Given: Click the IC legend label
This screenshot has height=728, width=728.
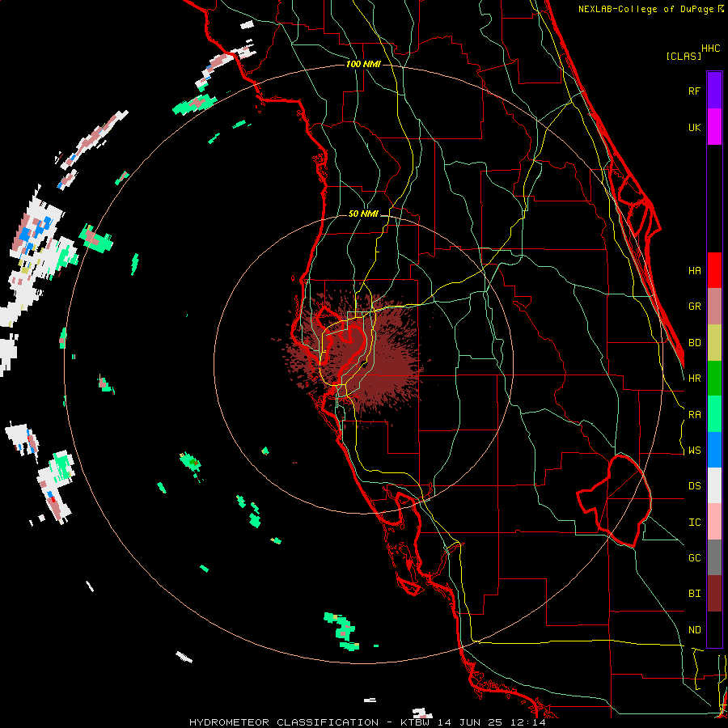Looking at the screenshot, I should pos(694,523).
